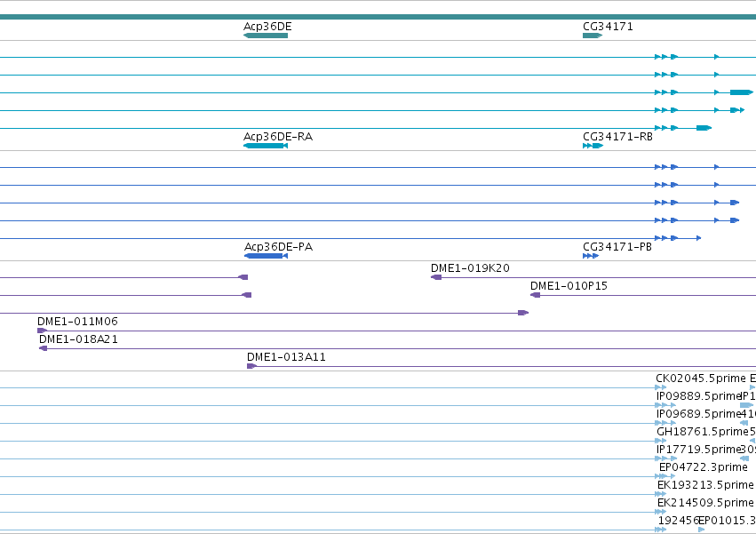Select the EP04722.3prime EST label
The image size is (756, 534).
pos(703,467)
